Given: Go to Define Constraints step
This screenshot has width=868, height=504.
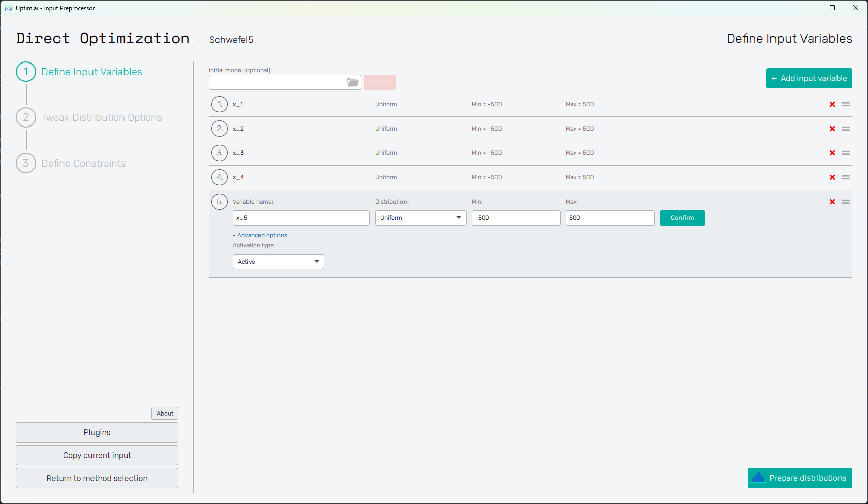Looking at the screenshot, I should [x=83, y=163].
